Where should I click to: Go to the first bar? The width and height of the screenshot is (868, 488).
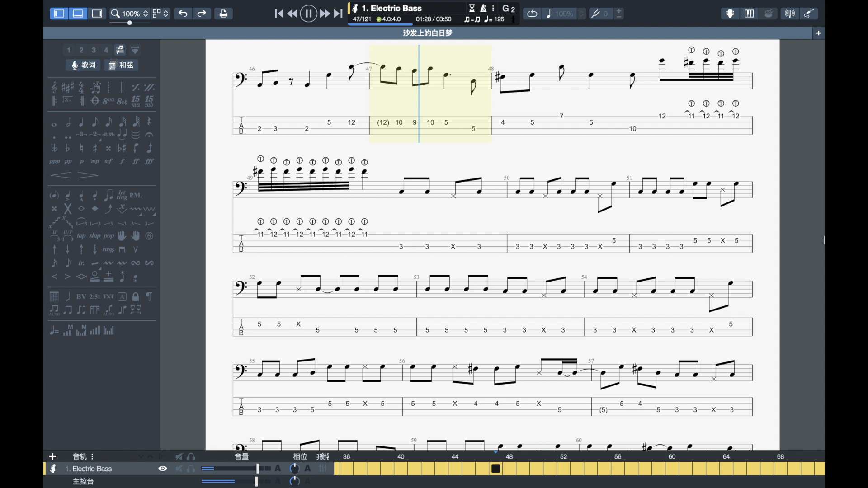coord(279,14)
